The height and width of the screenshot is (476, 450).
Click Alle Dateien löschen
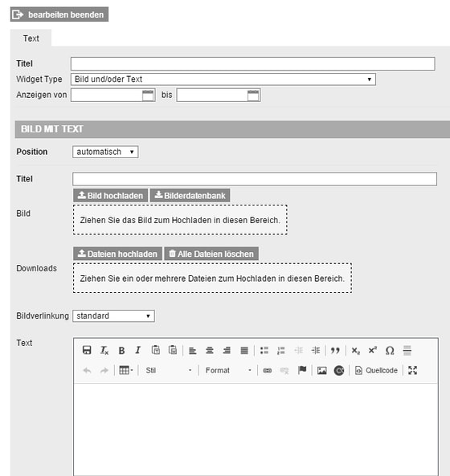click(x=211, y=254)
